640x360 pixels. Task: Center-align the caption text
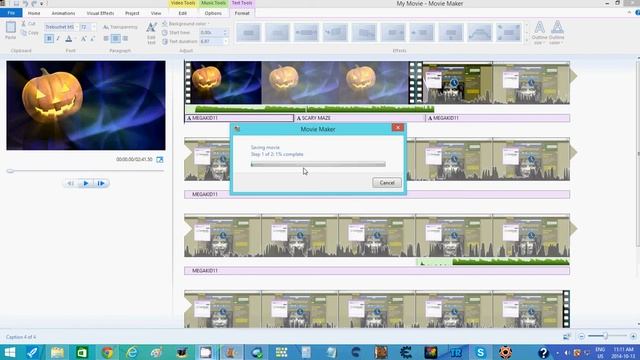[x=116, y=38]
